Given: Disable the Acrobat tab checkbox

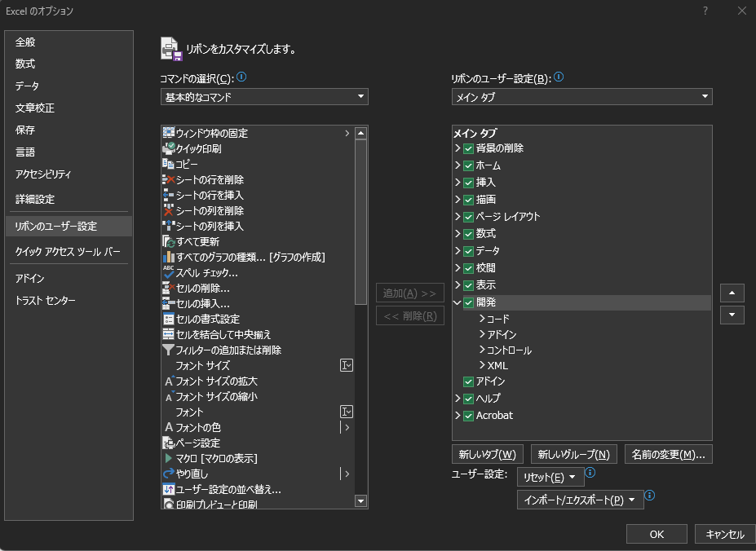Looking at the screenshot, I should (468, 416).
